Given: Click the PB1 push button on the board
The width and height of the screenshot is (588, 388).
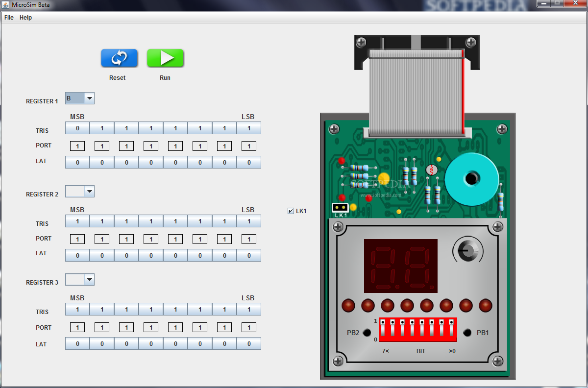Looking at the screenshot, I should click(x=467, y=333).
